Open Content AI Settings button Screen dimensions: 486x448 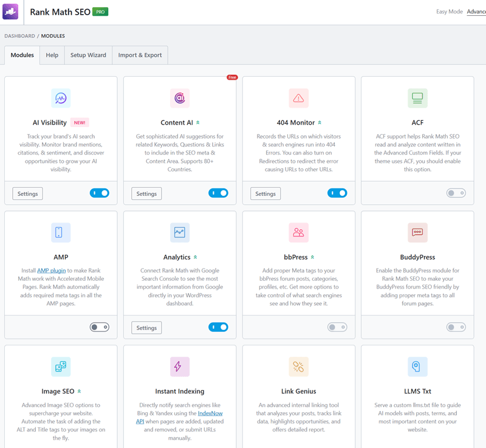click(x=146, y=194)
